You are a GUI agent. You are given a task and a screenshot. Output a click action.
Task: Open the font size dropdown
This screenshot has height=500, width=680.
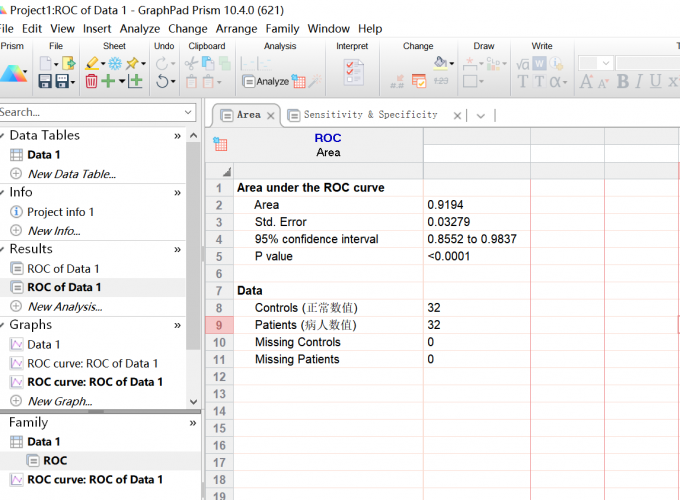(x=606, y=64)
